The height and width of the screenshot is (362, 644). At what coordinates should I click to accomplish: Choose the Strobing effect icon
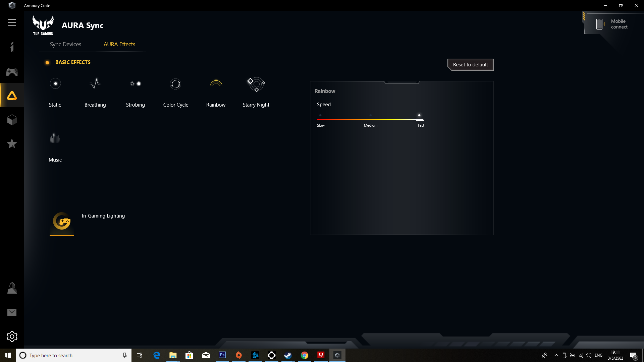click(x=136, y=84)
